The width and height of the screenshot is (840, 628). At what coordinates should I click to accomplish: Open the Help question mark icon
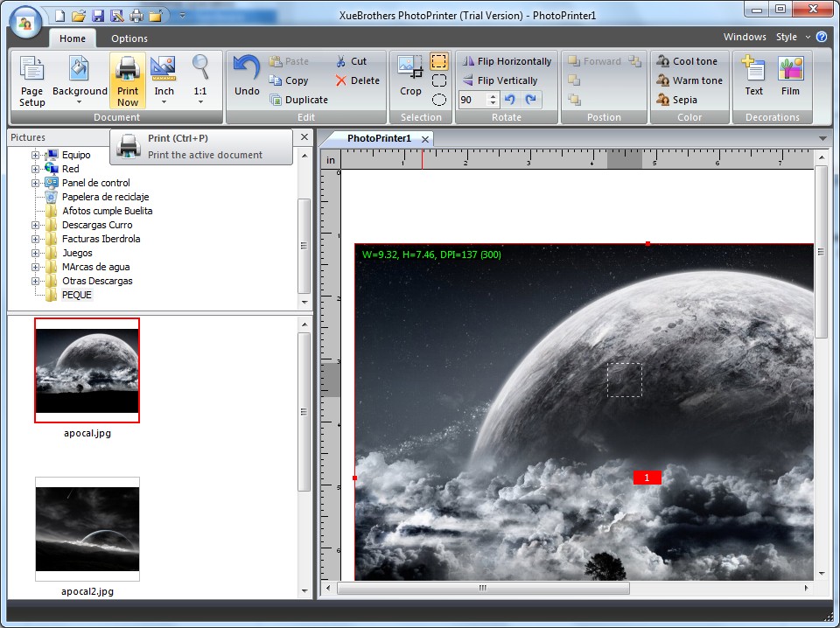[822, 37]
